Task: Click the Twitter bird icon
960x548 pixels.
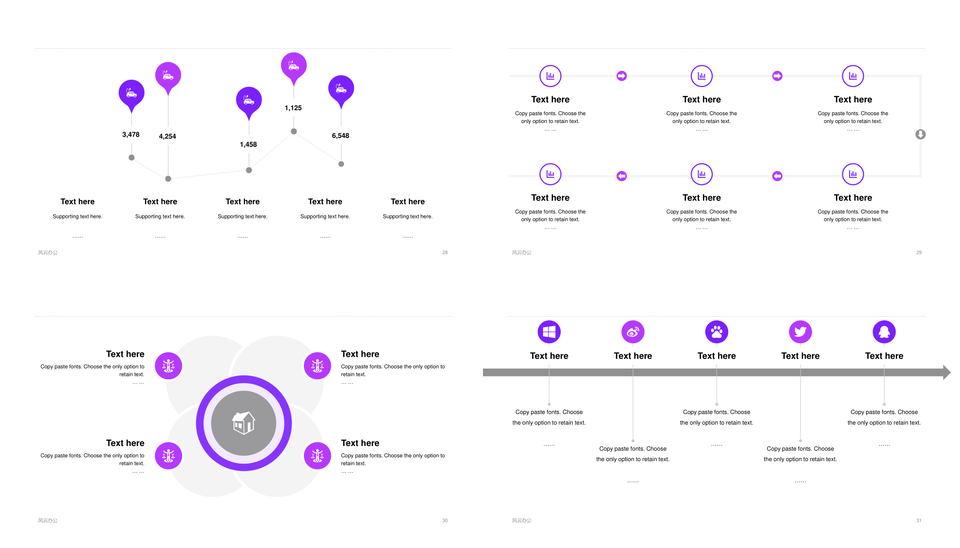Action: click(x=800, y=332)
